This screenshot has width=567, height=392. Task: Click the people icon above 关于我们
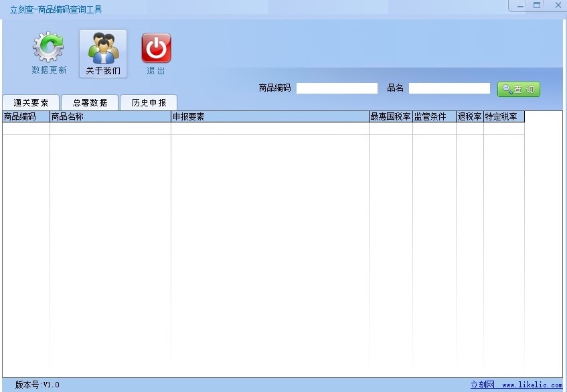tap(102, 47)
